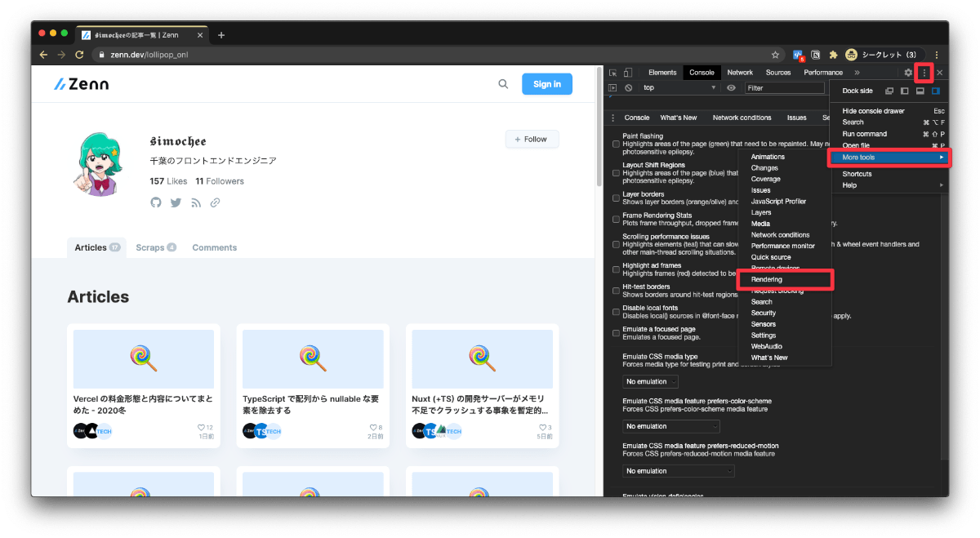Image resolution: width=980 pixels, height=538 pixels.
Task: Select dock to bottom in Dock side options
Action: [x=920, y=91]
